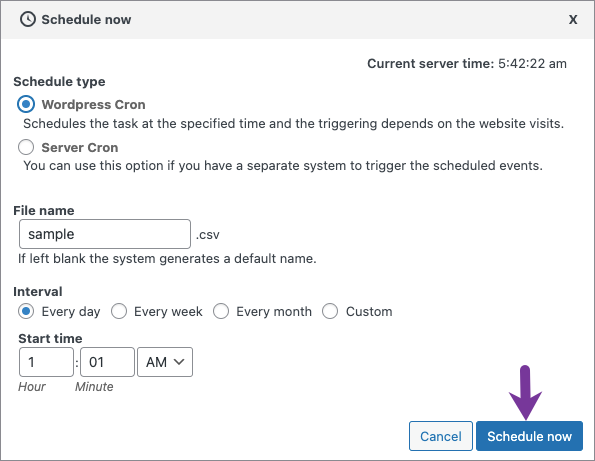Select the Wordpress Cron radio button
595x461 pixels.
tap(26, 104)
